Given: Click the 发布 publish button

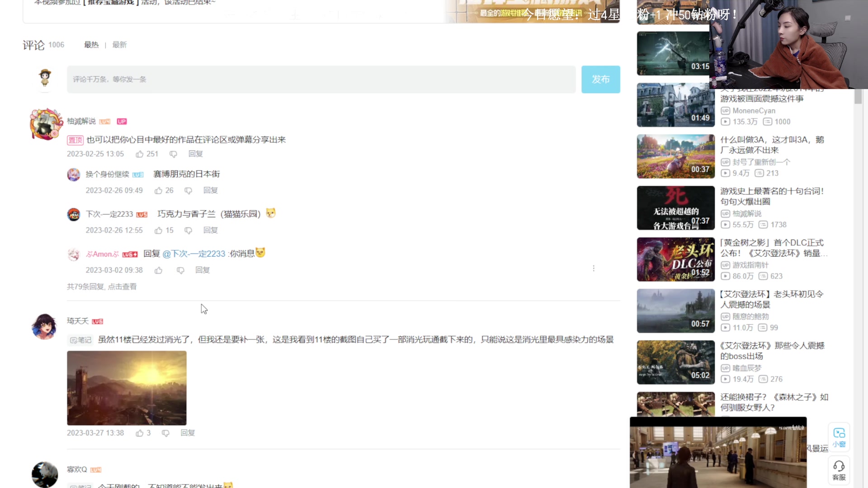Looking at the screenshot, I should pyautogui.click(x=600, y=79).
